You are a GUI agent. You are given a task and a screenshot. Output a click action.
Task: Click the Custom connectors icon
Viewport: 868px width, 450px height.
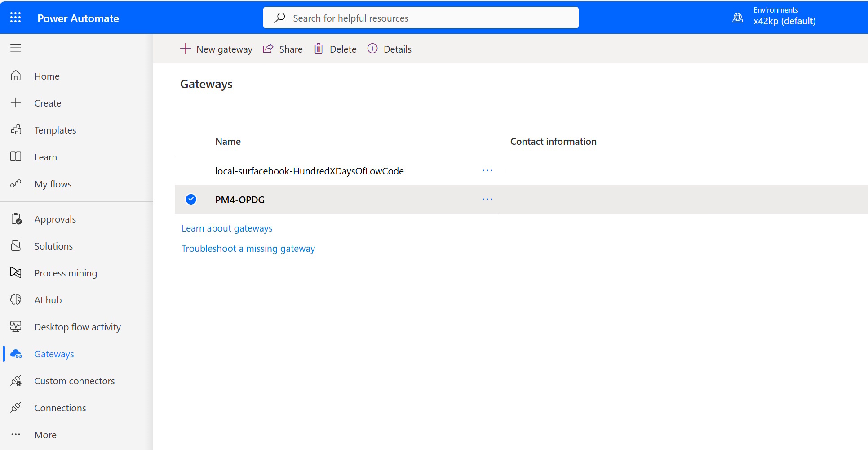click(x=16, y=381)
